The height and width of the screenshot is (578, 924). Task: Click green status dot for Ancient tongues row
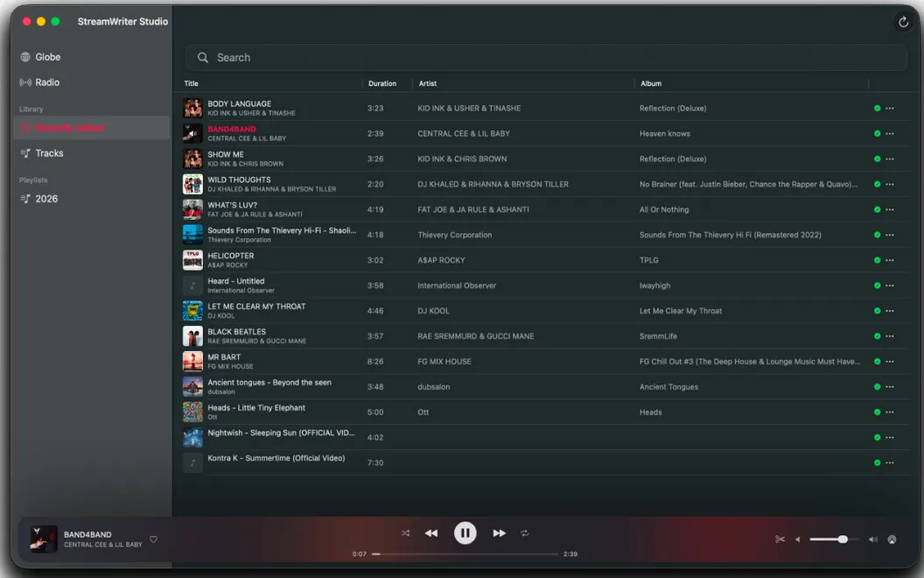(x=877, y=387)
